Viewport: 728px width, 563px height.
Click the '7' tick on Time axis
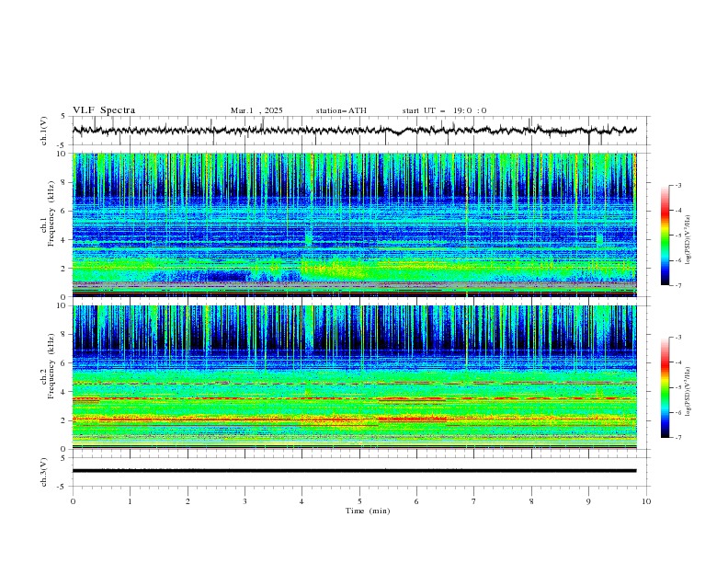(x=473, y=501)
